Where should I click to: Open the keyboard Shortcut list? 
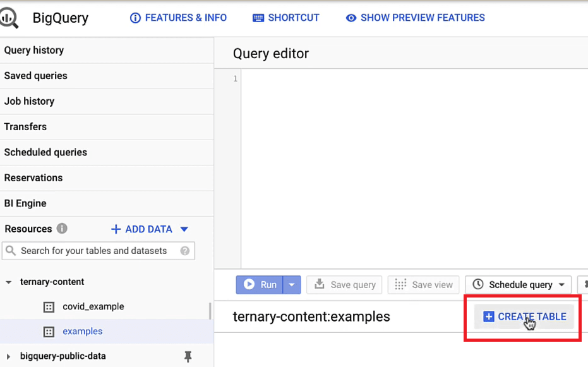[285, 18]
